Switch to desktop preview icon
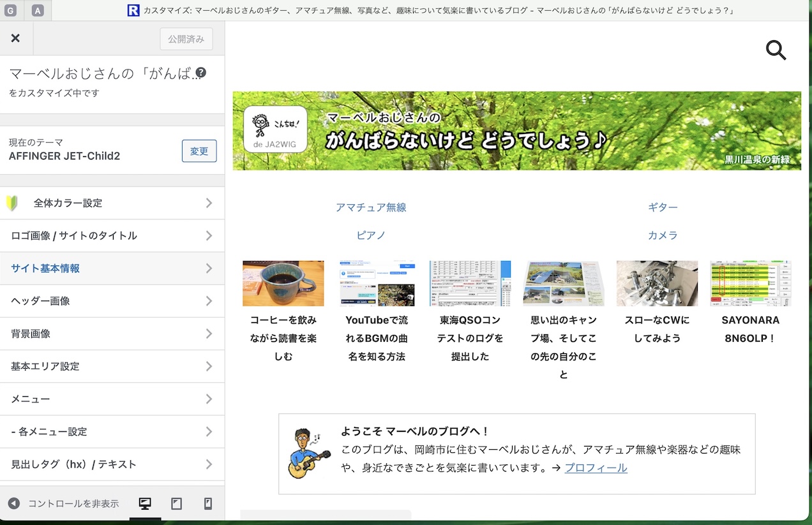The width and height of the screenshot is (812, 525). [x=145, y=504]
